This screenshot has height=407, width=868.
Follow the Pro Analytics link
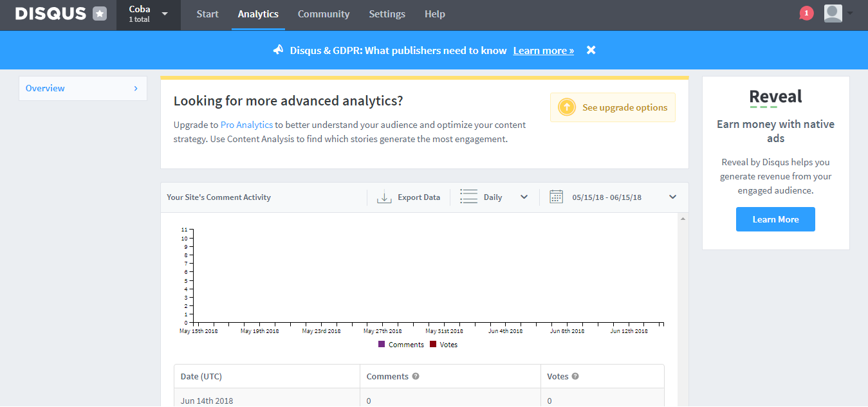246,125
